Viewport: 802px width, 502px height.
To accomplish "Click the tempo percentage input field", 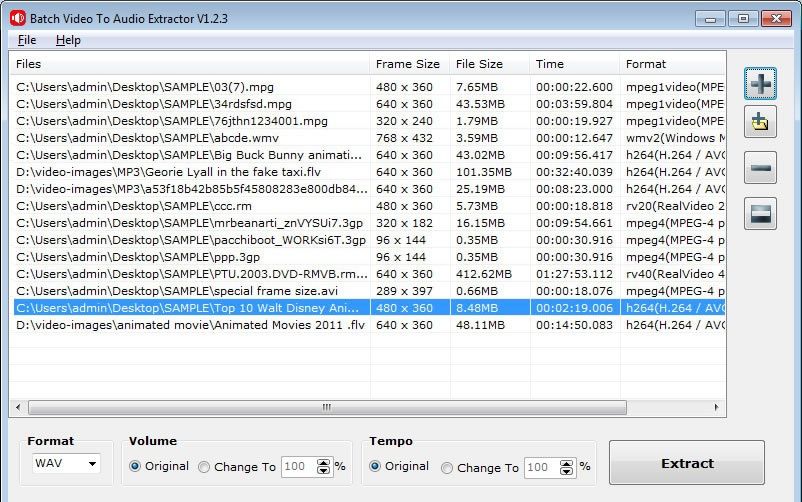I will coord(541,468).
